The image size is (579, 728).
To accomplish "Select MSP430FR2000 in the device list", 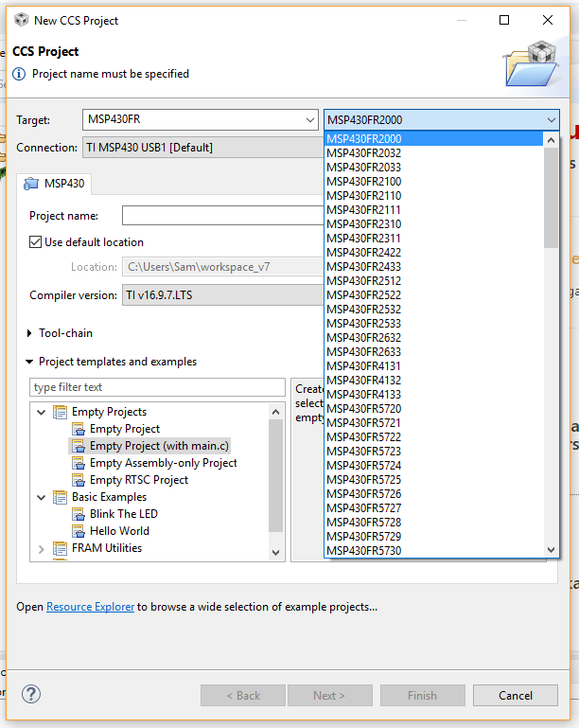I will click(434, 139).
